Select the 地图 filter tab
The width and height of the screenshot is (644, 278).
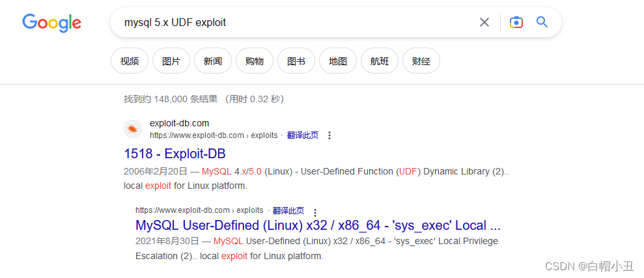pos(337,61)
